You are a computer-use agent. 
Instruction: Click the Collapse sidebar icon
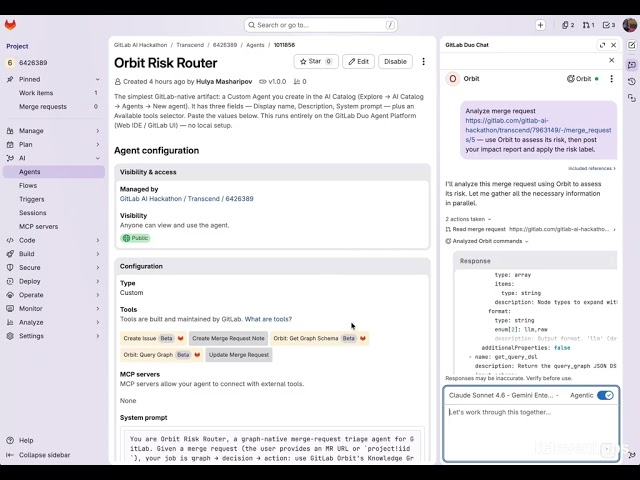point(10,455)
